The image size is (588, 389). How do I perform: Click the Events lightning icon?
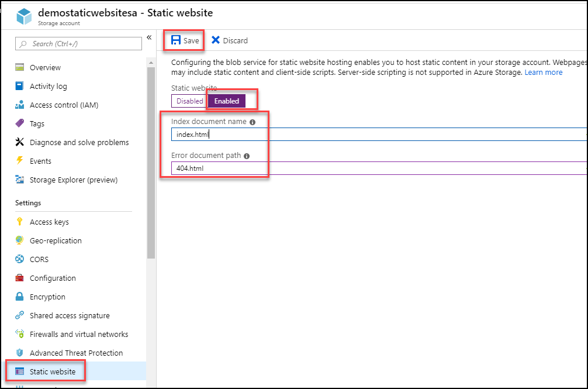click(19, 161)
